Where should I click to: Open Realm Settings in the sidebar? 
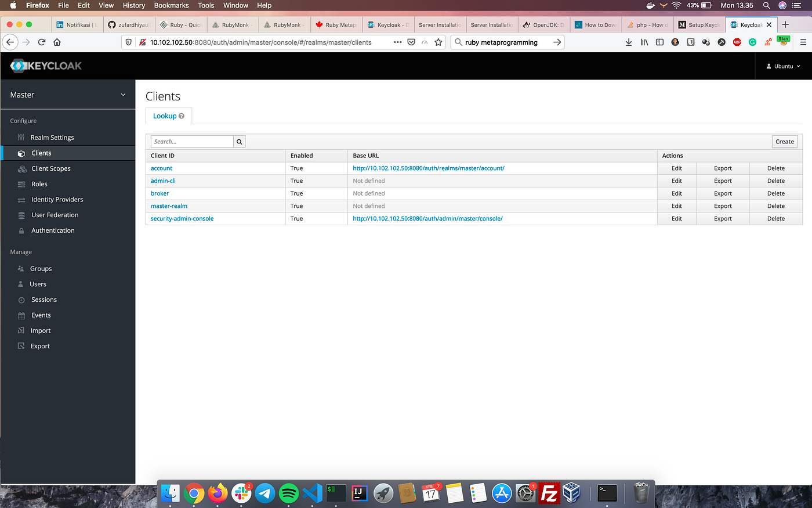tap(52, 138)
